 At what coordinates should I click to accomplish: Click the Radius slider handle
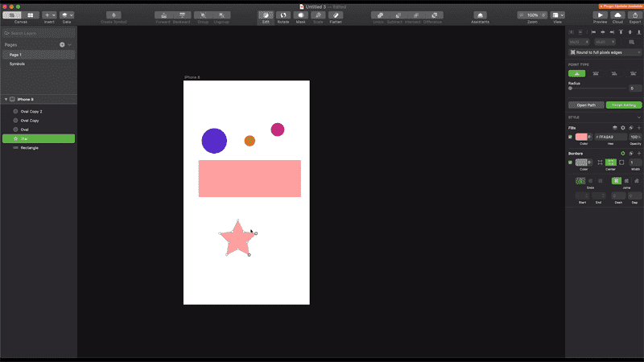(570, 88)
